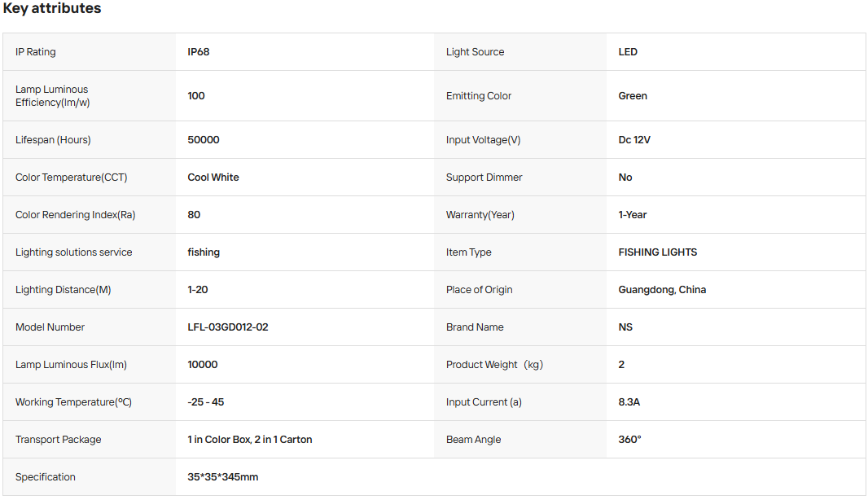Select the 1-Year warranty value
Image resolution: width=868 pixels, height=500 pixels.
(x=632, y=215)
